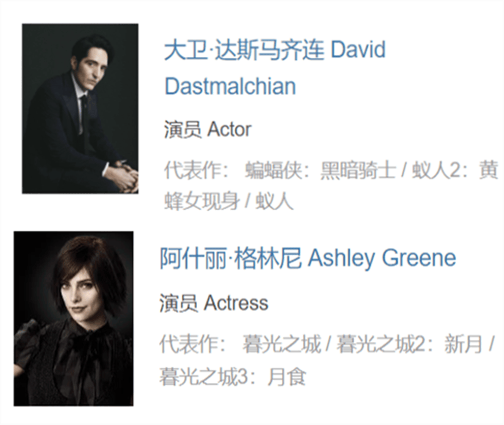Open David Dastmalchian's portrait photo
Viewport: 504px width, 425px height.
click(x=80, y=108)
